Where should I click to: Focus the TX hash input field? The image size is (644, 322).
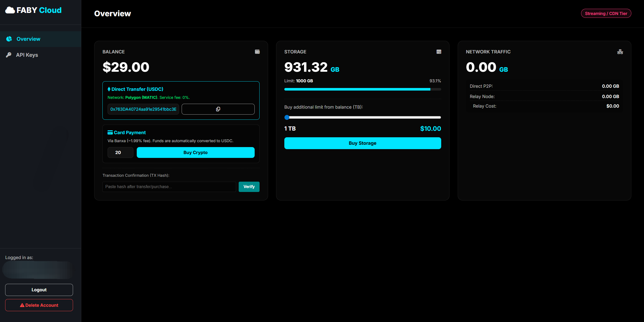click(x=169, y=187)
